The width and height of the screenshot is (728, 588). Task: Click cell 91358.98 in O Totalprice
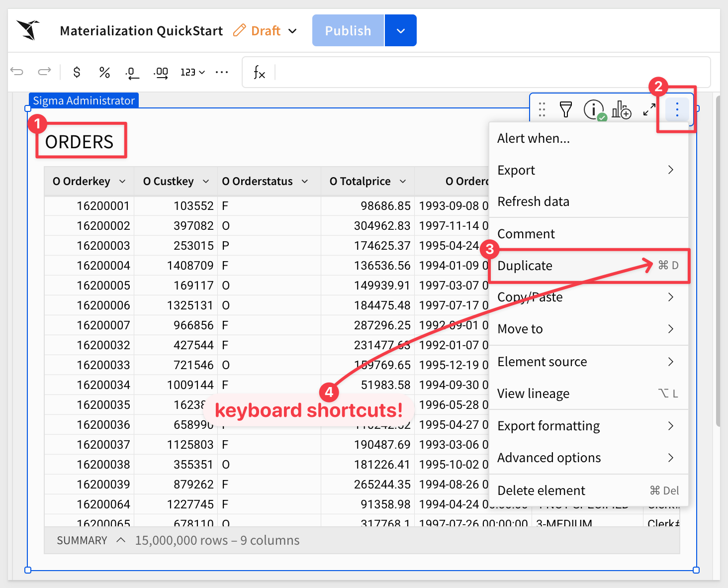(x=368, y=504)
